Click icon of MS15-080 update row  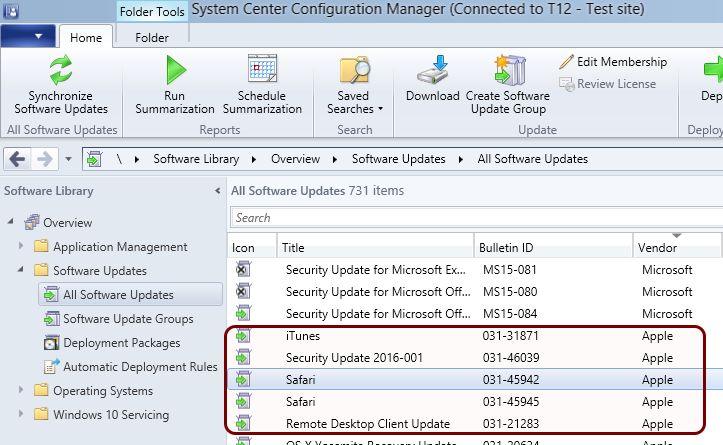243,291
